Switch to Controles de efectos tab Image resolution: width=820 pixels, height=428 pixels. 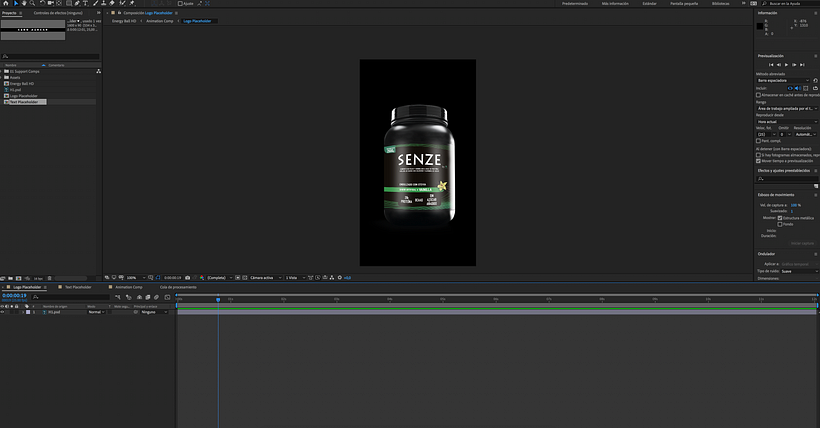tap(58, 13)
